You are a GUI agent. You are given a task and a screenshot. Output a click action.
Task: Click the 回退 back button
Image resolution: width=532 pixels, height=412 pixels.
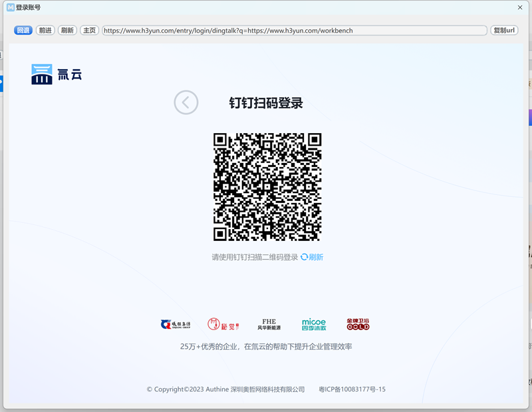pyautogui.click(x=23, y=30)
